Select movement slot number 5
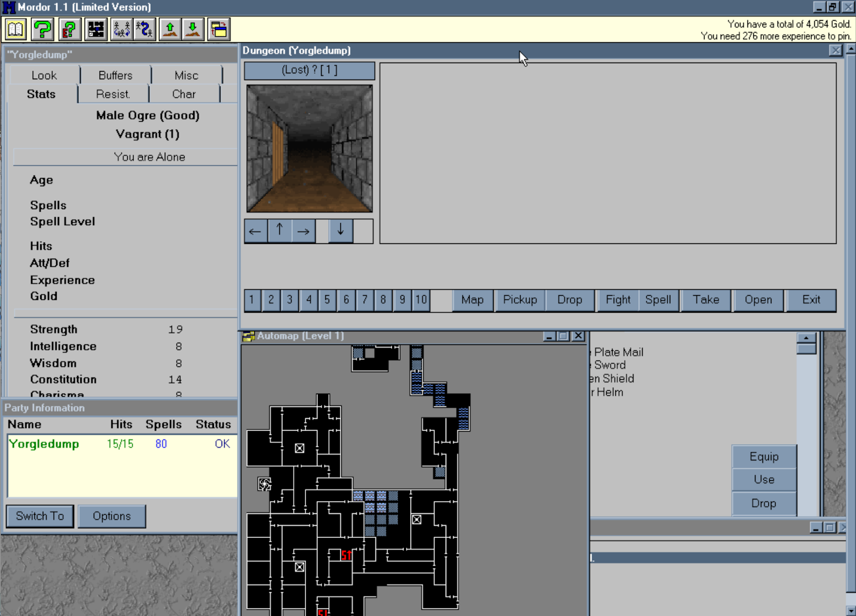This screenshot has height=616, width=856. click(327, 300)
